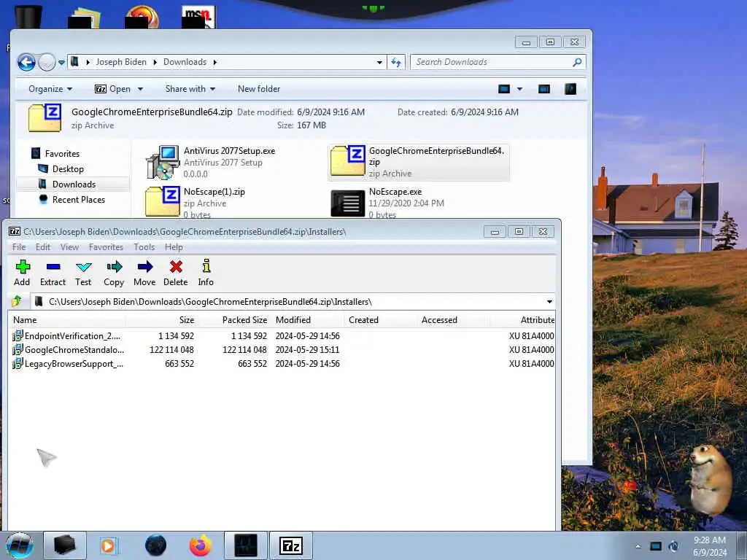The width and height of the screenshot is (747, 560).
Task: Click the 7-Zip taskbar button
Action: [291, 545]
